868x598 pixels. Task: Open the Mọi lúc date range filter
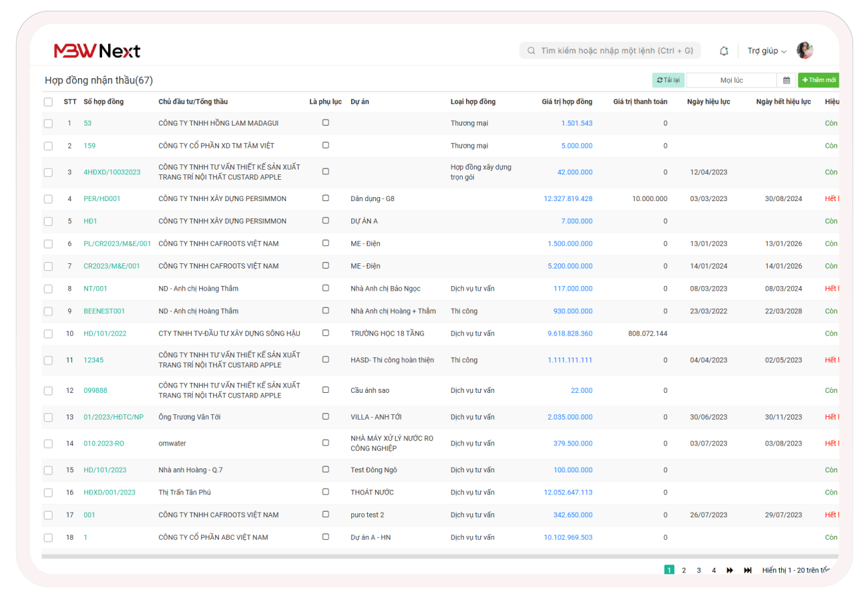tap(731, 80)
